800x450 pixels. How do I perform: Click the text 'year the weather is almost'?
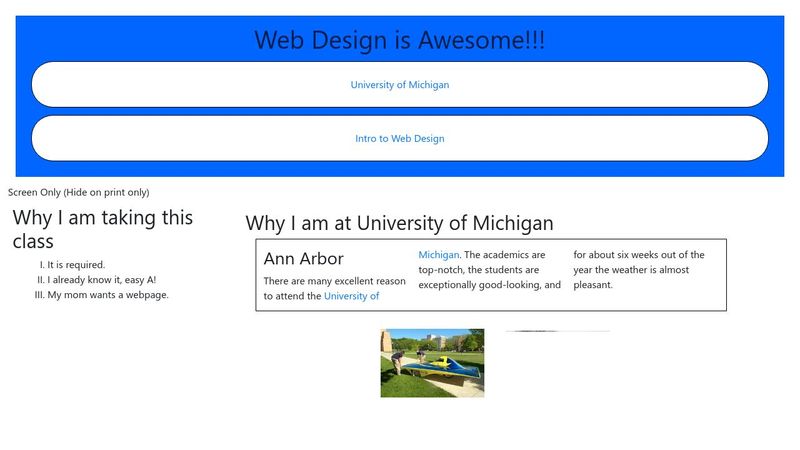click(x=630, y=270)
